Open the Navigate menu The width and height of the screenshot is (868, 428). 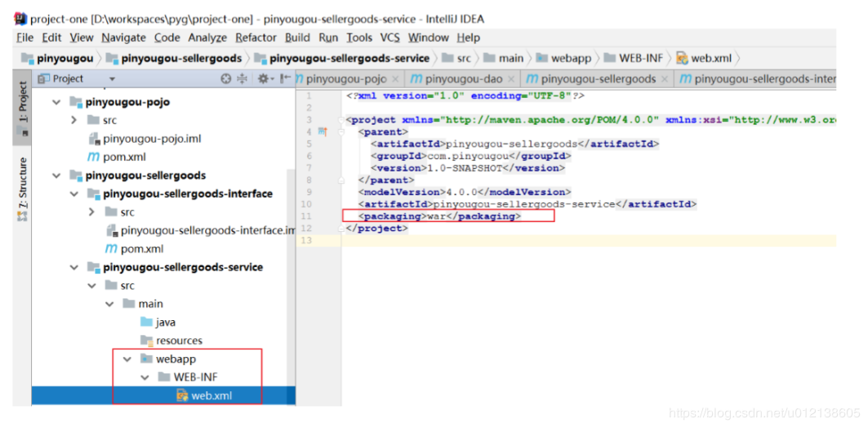pos(123,38)
